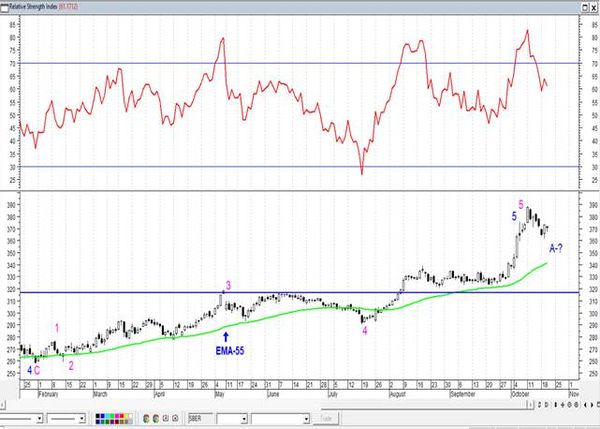Image resolution: width=600 pixels, height=429 pixels.
Task: Click the crosshair plus icon in chart toolbar
Action: click(x=562, y=405)
